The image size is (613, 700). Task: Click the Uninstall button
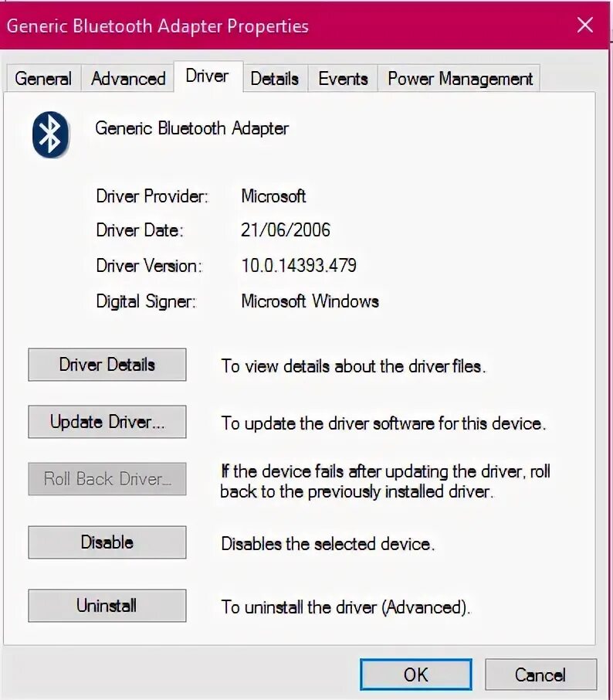pos(107,606)
